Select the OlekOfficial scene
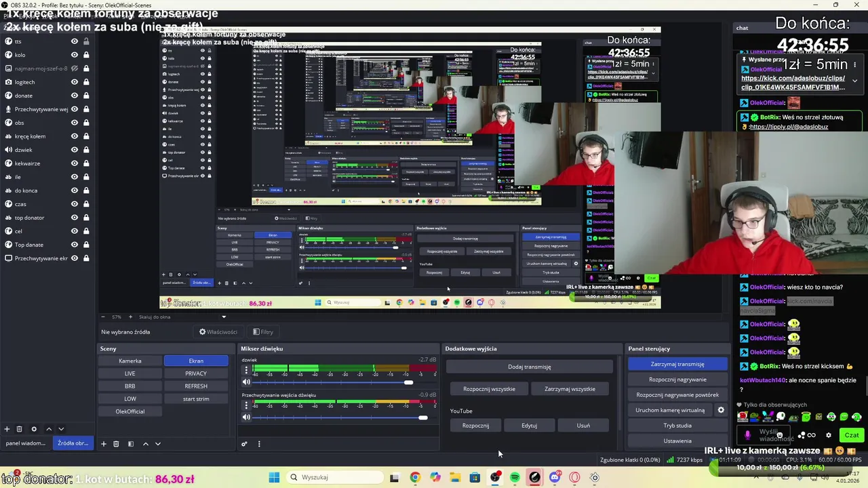868x488 pixels. click(130, 411)
